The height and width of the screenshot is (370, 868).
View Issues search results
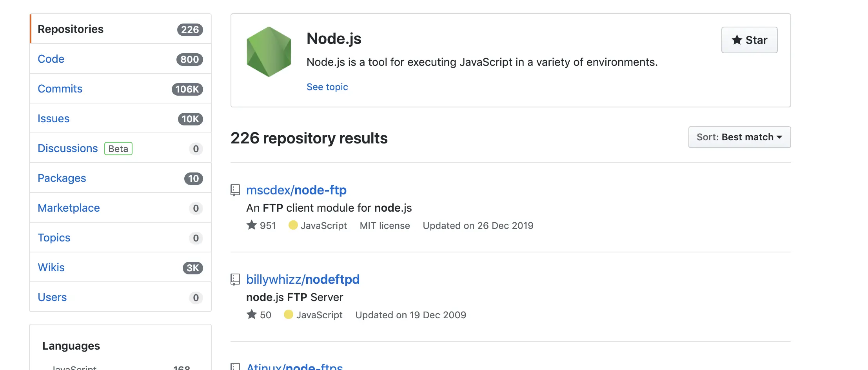(53, 118)
